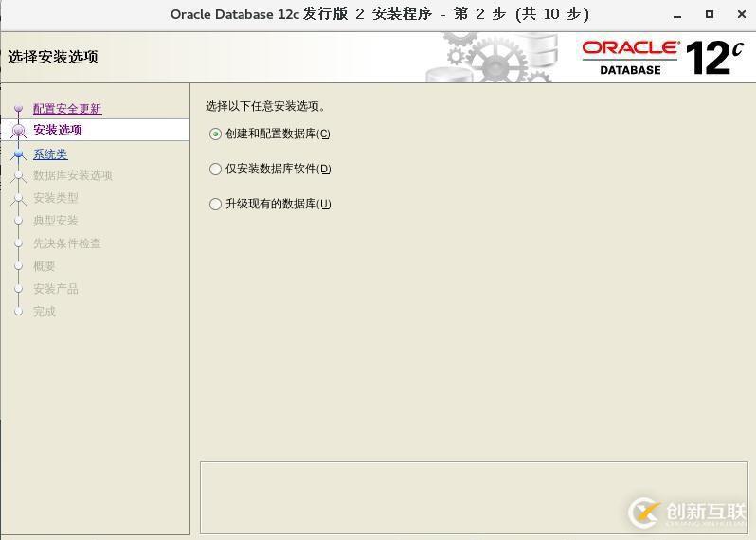This screenshot has width=756, height=540.
Task: Go to the 系统类 step link
Action: 50,154
